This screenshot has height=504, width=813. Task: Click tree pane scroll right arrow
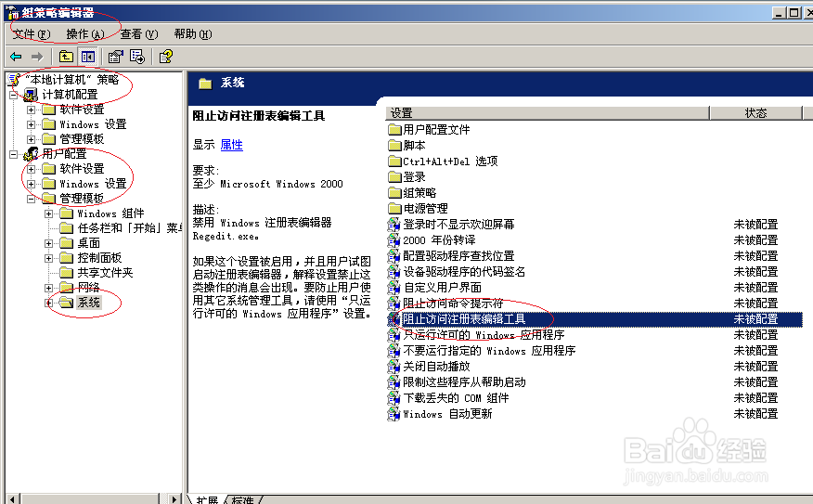[174, 499]
